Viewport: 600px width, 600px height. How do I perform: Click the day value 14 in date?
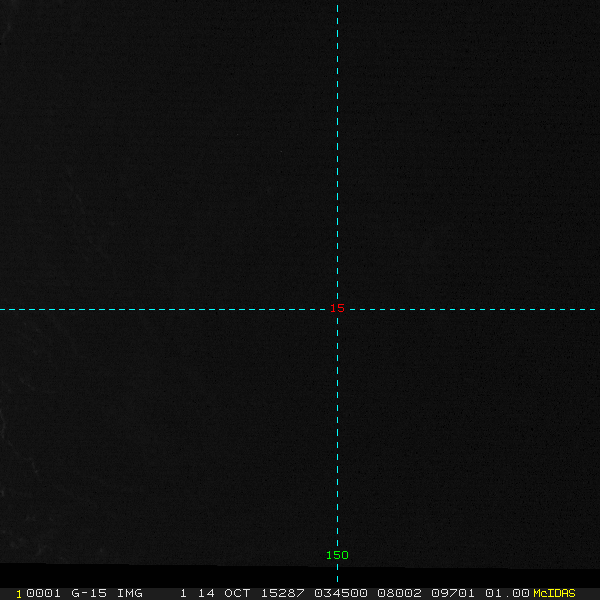pyautogui.click(x=205, y=593)
